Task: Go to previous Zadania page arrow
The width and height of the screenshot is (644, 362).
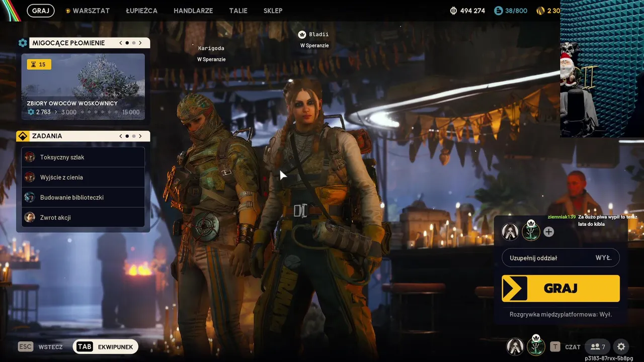Action: click(121, 136)
